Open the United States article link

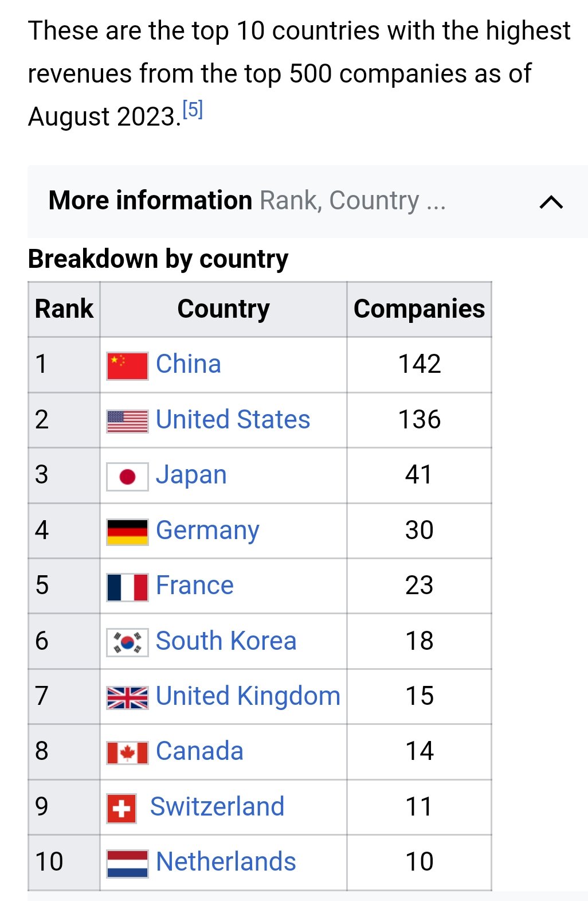coord(233,419)
